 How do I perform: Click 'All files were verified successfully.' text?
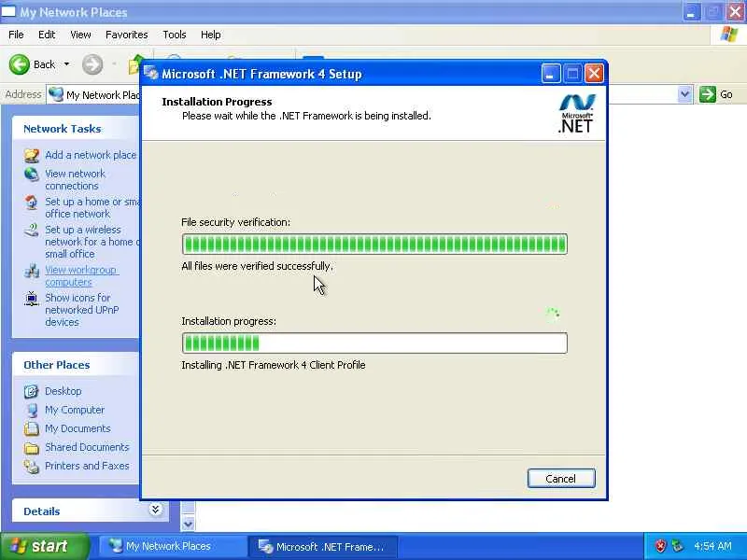pyautogui.click(x=258, y=266)
